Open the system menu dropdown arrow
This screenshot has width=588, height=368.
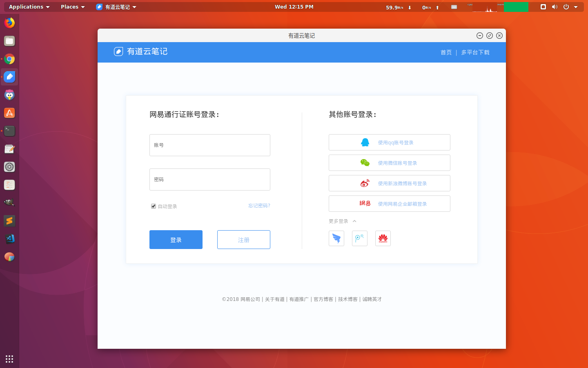(576, 7)
